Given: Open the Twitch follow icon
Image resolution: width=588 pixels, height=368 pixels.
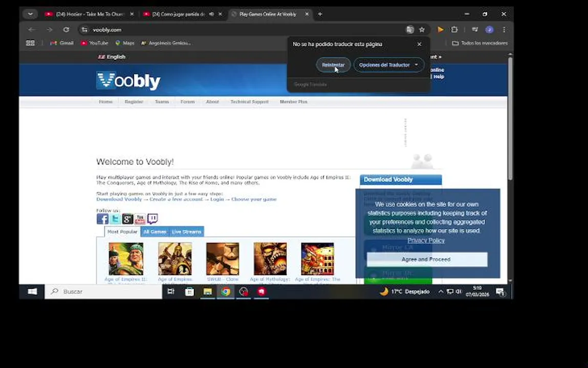Looking at the screenshot, I should click(153, 219).
